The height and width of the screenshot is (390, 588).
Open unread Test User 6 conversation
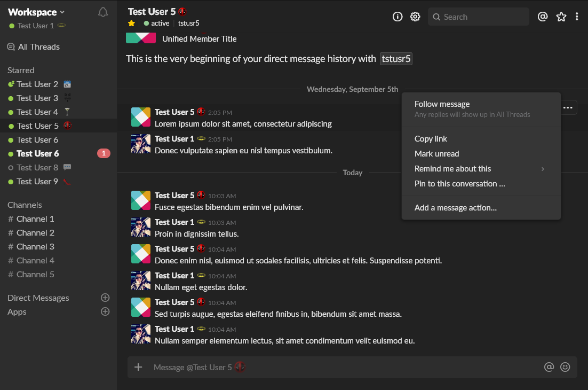click(x=37, y=153)
